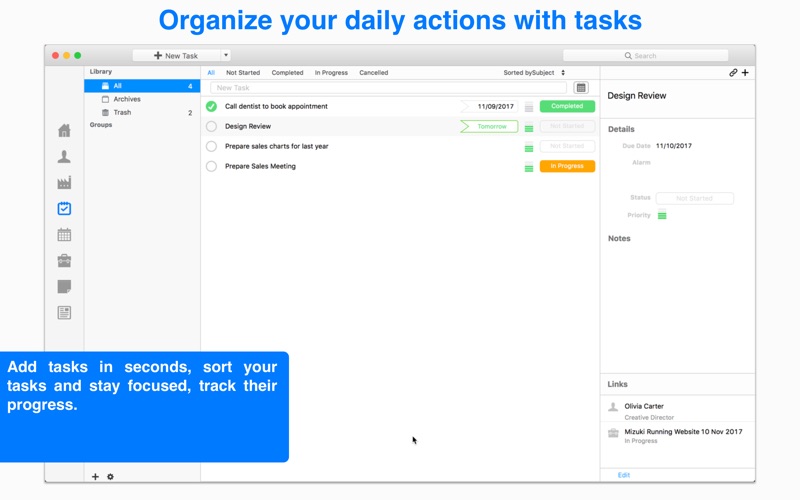Click the Mizuki Running Website project icon
This screenshot has width=800, height=500.
click(613, 433)
